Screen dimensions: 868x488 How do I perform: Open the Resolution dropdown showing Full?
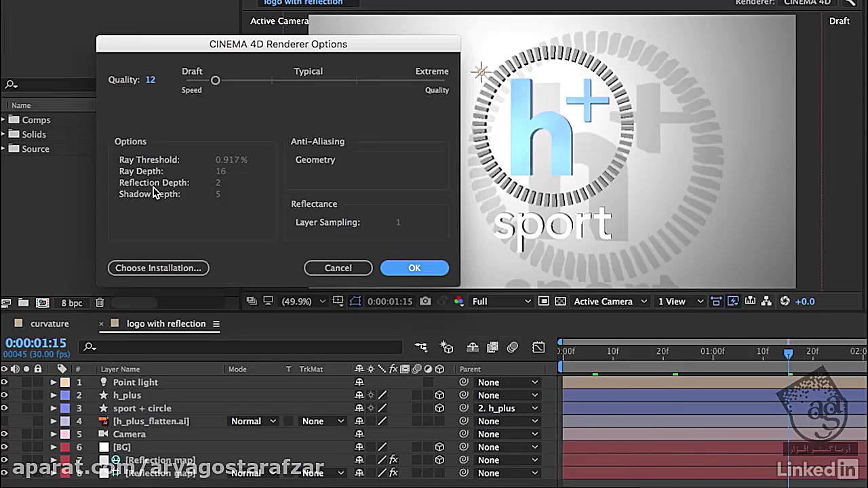tap(500, 301)
